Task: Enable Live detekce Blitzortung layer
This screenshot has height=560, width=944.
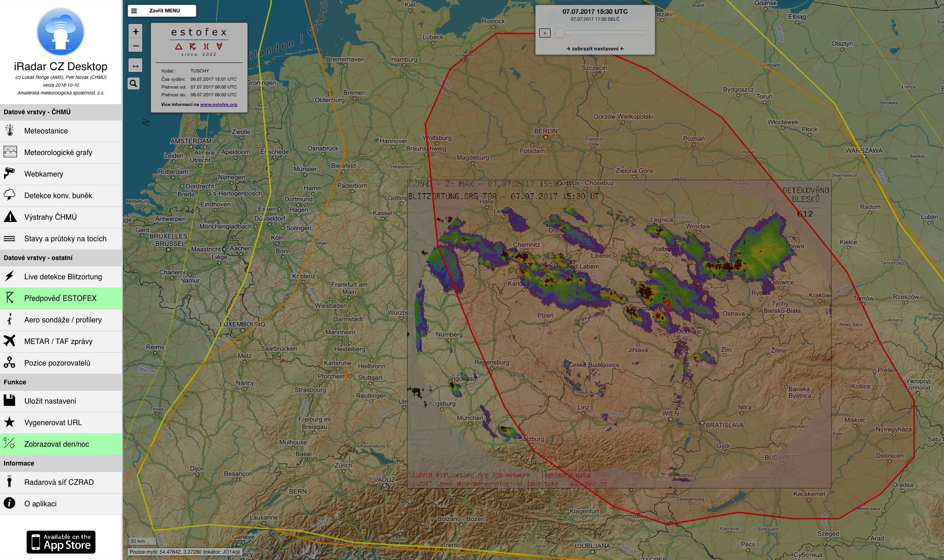Action: [x=61, y=277]
